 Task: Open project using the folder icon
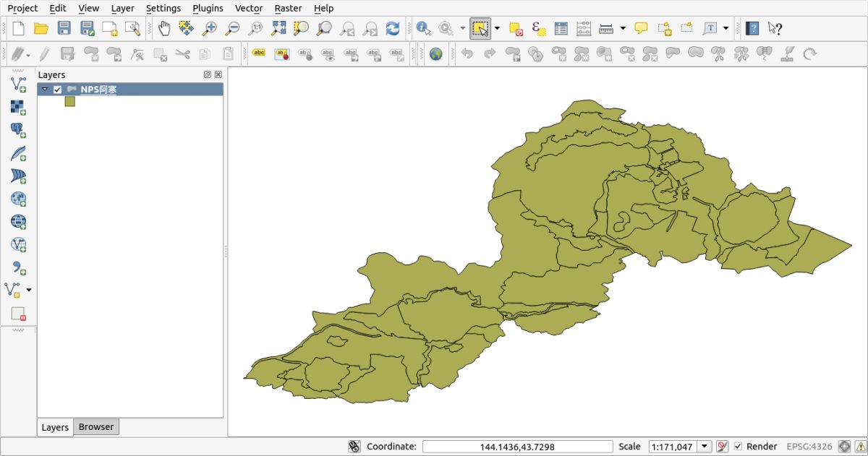pos(41,28)
